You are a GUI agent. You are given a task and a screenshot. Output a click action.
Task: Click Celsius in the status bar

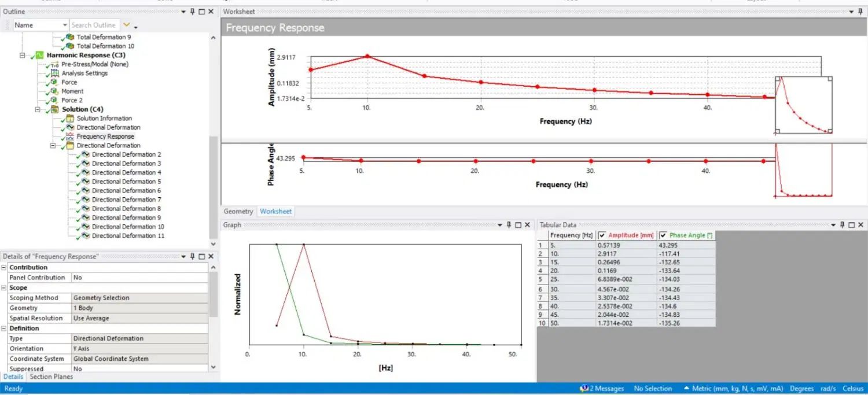(853, 389)
